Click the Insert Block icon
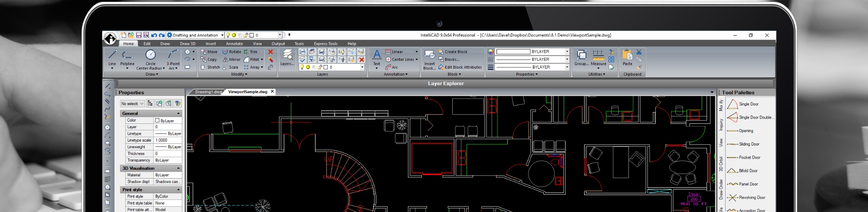The width and height of the screenshot is (868, 212). click(x=429, y=59)
